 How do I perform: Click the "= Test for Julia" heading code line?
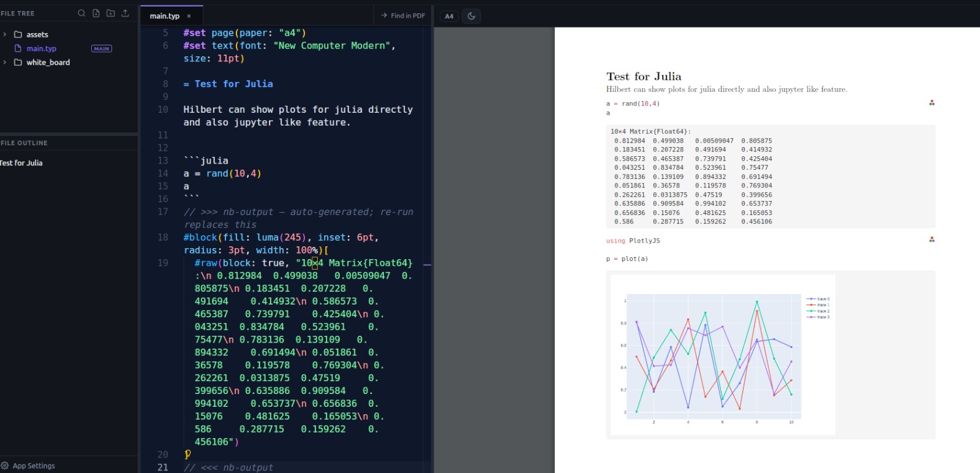(228, 84)
